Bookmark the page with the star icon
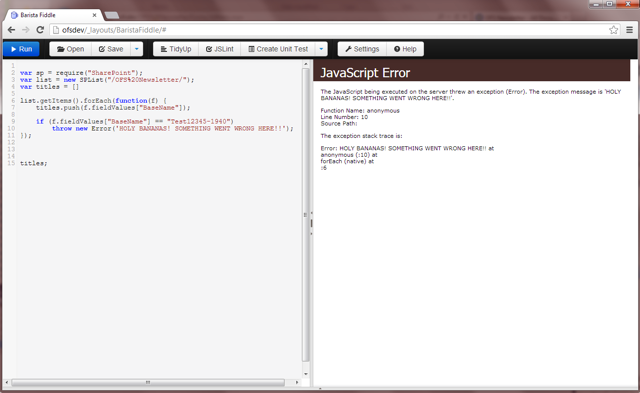The width and height of the screenshot is (640, 393). (613, 30)
